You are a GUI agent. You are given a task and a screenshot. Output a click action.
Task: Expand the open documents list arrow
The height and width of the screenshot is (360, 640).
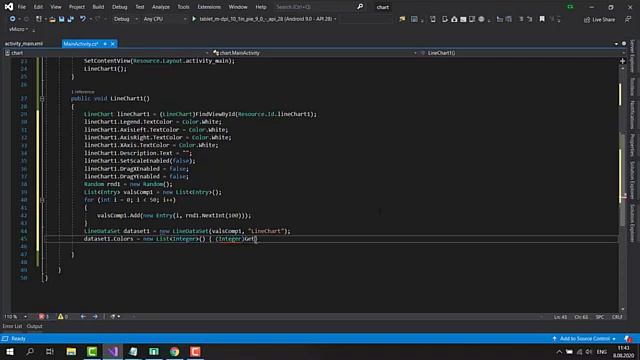616,44
